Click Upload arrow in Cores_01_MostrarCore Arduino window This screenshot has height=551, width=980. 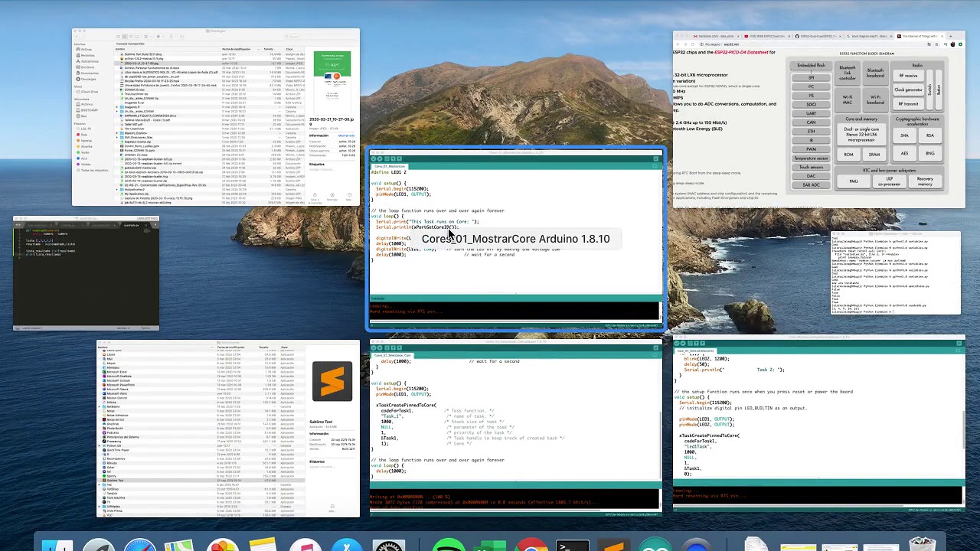381,159
